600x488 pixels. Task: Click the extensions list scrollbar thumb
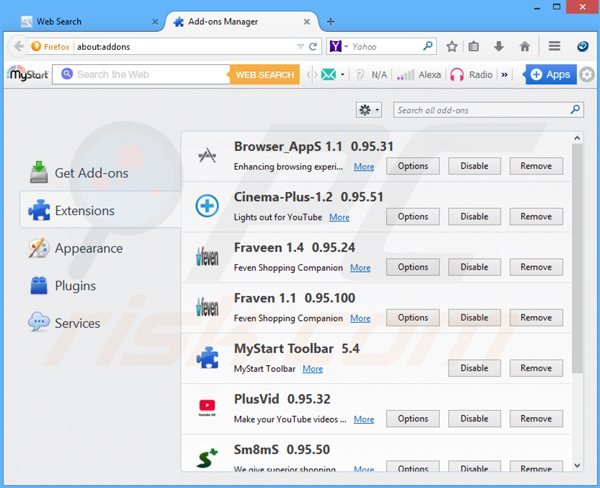pos(577,258)
